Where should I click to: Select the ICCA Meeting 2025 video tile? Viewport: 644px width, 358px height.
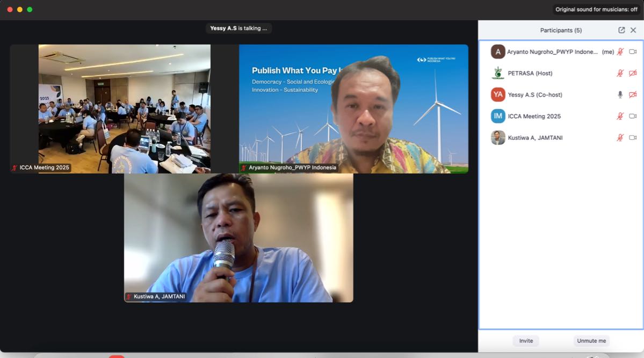(124, 108)
